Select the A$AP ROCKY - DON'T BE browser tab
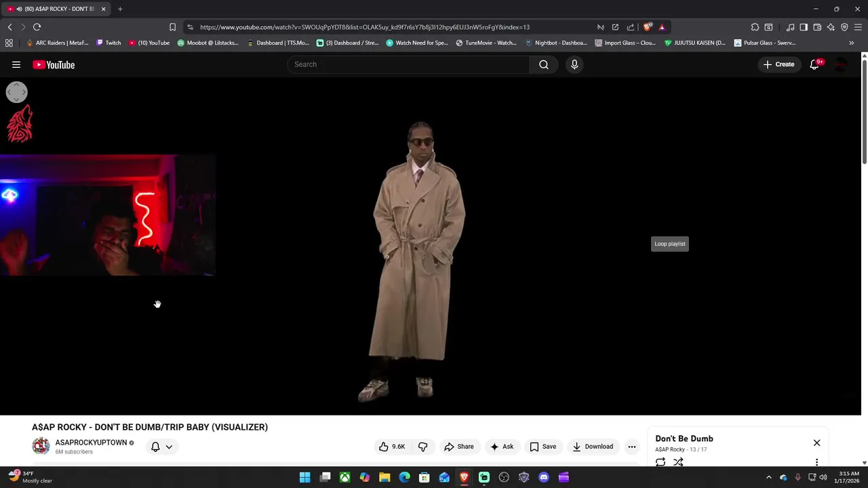 click(54, 9)
